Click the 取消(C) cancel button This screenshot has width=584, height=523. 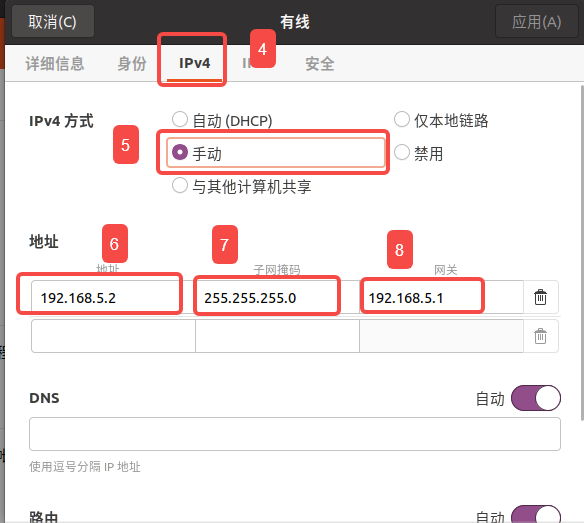[x=53, y=22]
